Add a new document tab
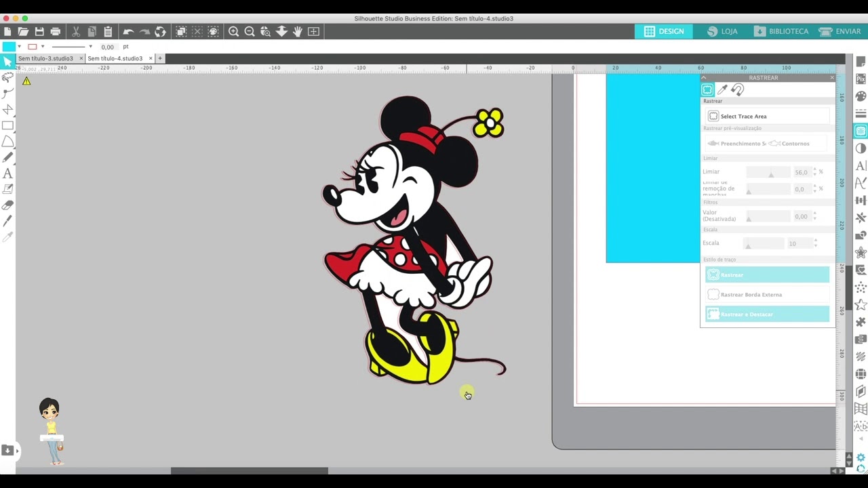This screenshot has width=868, height=488. [x=160, y=59]
